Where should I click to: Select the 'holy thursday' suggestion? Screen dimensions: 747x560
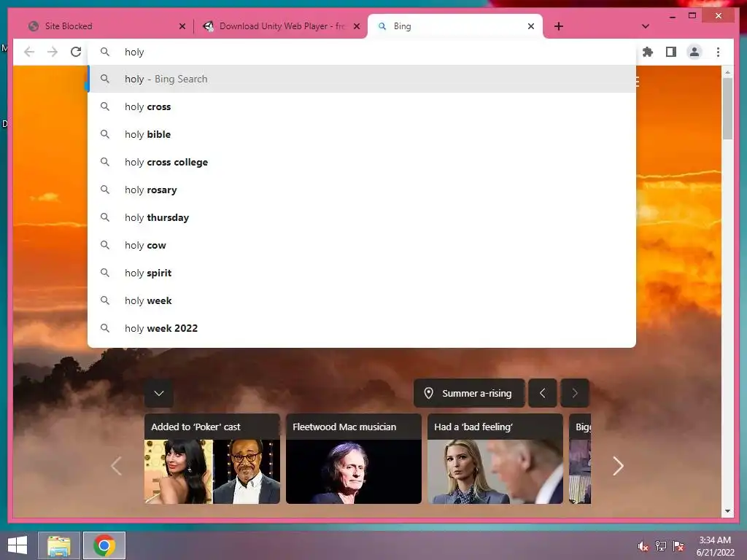[x=362, y=217]
